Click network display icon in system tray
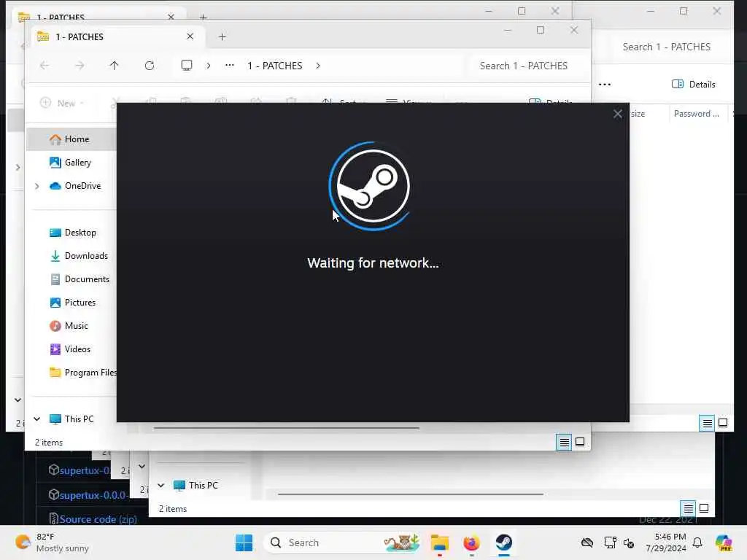Viewport: 747px width, 560px height. (610, 542)
